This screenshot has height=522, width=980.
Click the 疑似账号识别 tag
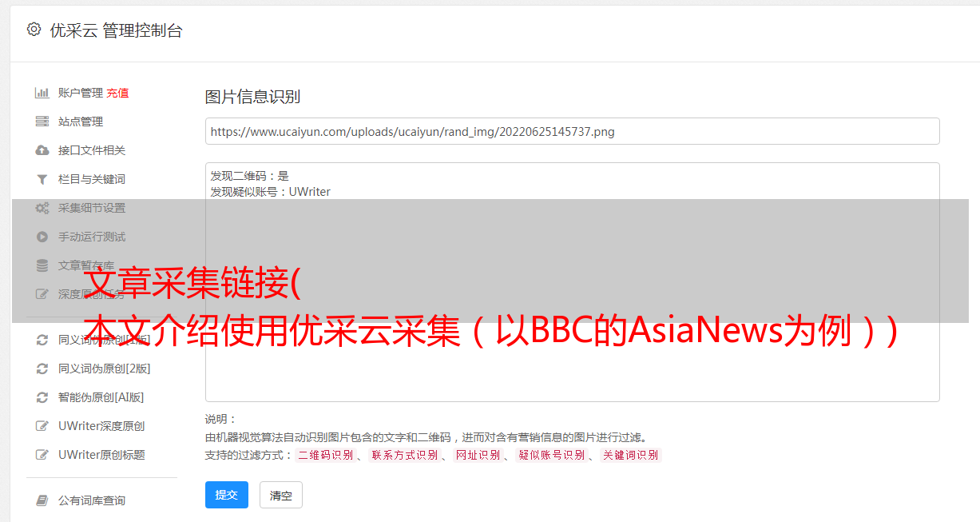pyautogui.click(x=552, y=455)
